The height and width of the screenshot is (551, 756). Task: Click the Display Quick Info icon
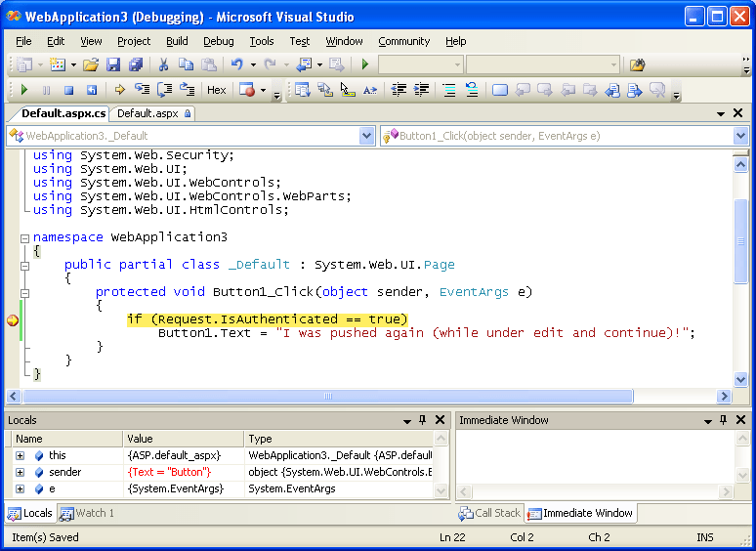point(348,90)
